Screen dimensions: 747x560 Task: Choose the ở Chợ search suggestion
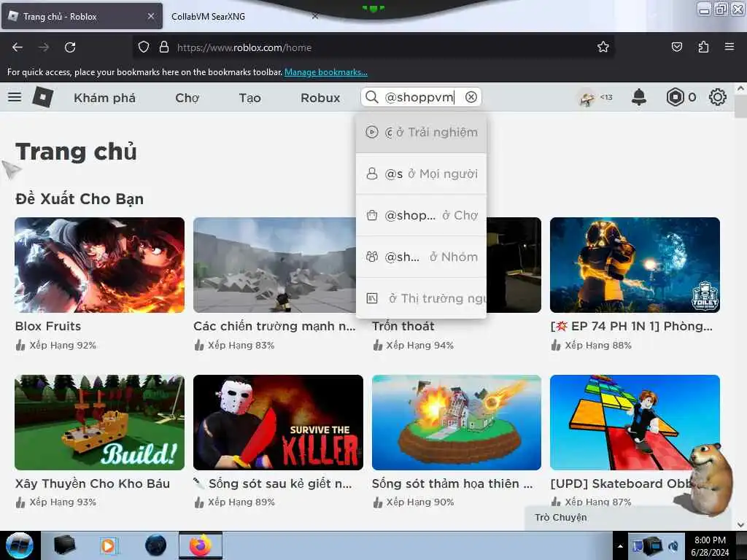pos(421,215)
